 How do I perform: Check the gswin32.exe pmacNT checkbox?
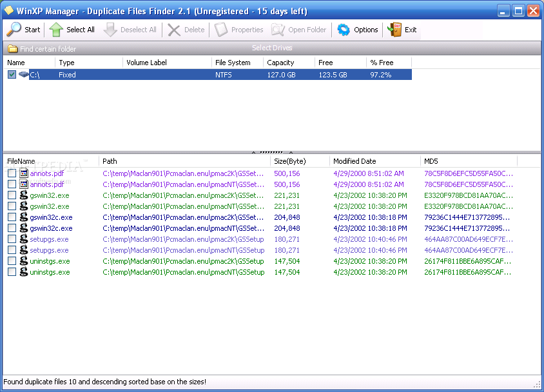pyautogui.click(x=12, y=206)
